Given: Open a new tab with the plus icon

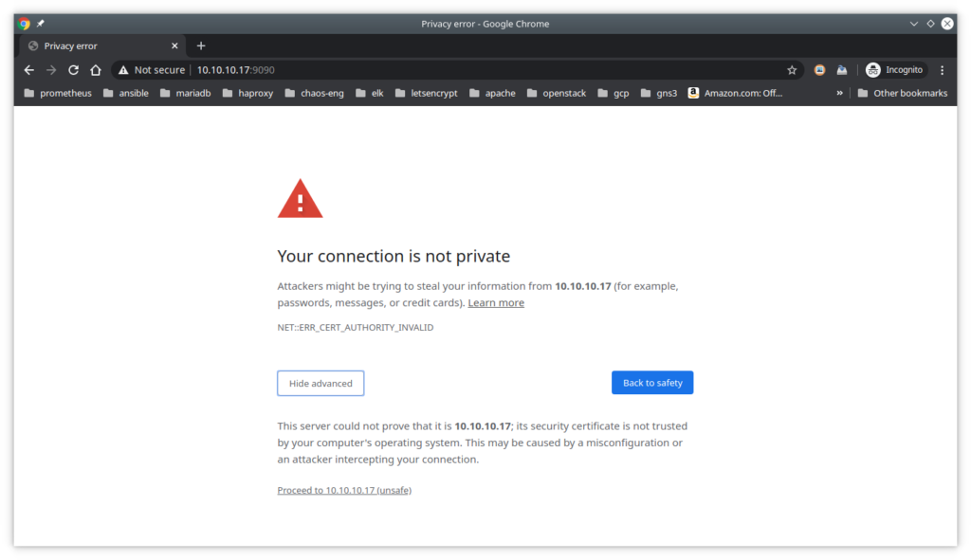Looking at the screenshot, I should [x=201, y=45].
